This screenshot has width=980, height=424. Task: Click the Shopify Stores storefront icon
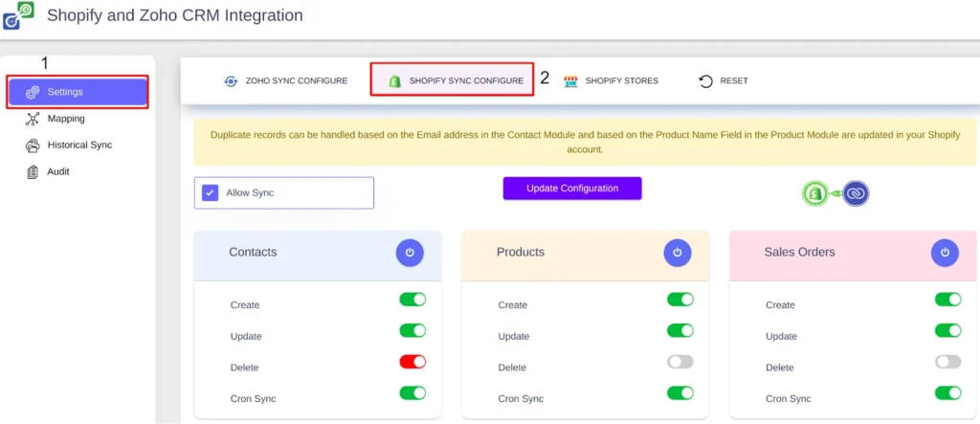(x=570, y=81)
